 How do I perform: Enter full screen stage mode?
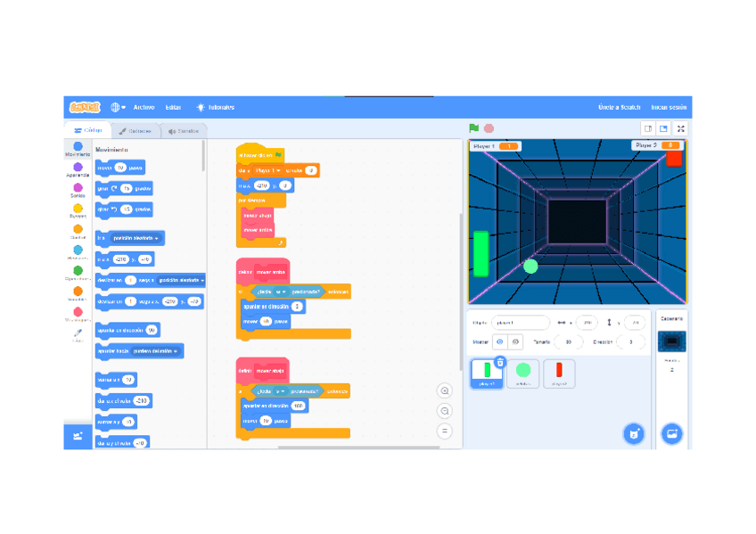[681, 128]
